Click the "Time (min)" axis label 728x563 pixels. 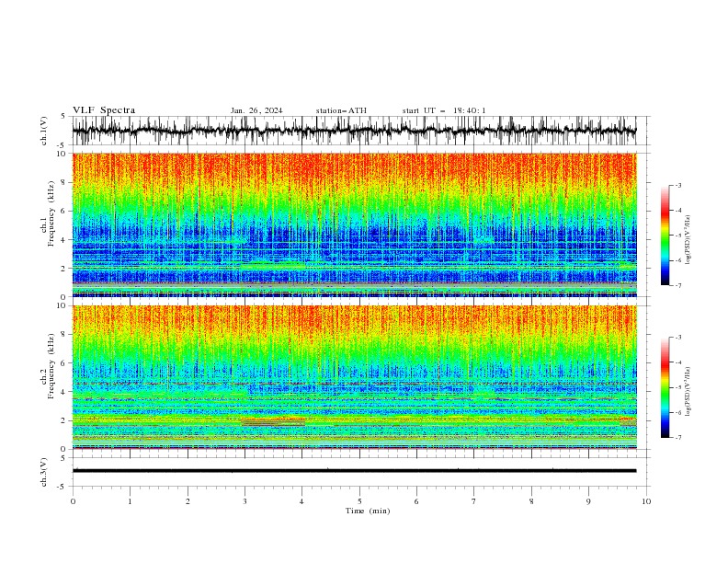tap(368, 511)
